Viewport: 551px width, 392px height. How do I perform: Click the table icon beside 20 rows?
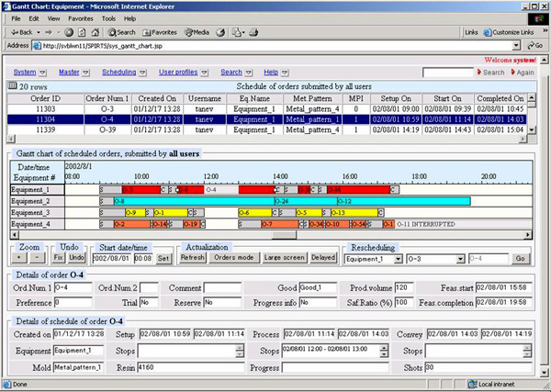[12, 85]
